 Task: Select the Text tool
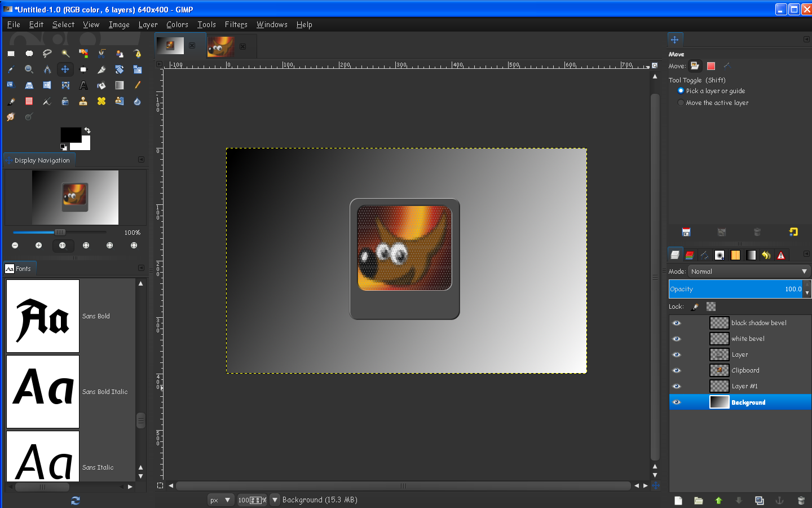coord(83,85)
